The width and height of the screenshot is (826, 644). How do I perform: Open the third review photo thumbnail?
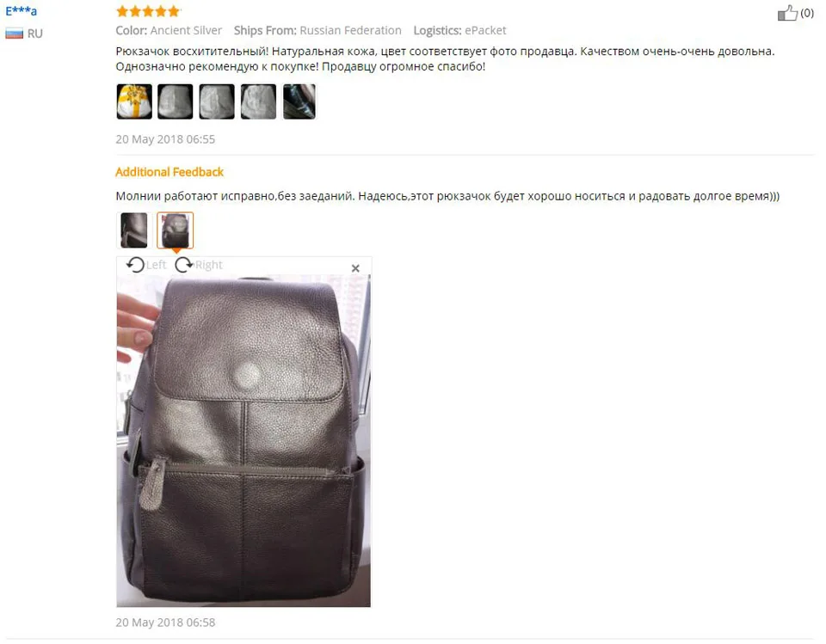217,101
